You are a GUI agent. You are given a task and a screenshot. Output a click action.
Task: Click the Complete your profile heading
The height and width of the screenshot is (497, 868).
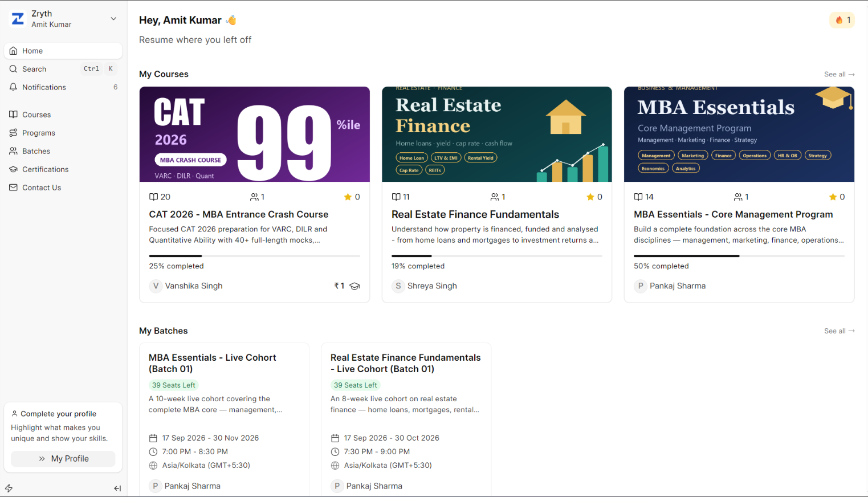[x=58, y=414]
